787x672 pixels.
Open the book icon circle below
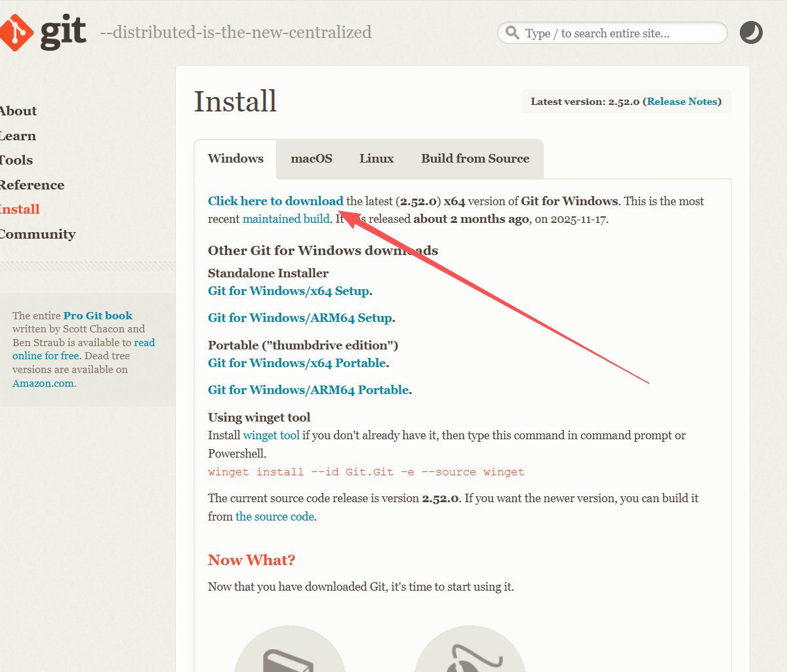pyautogui.click(x=290, y=649)
